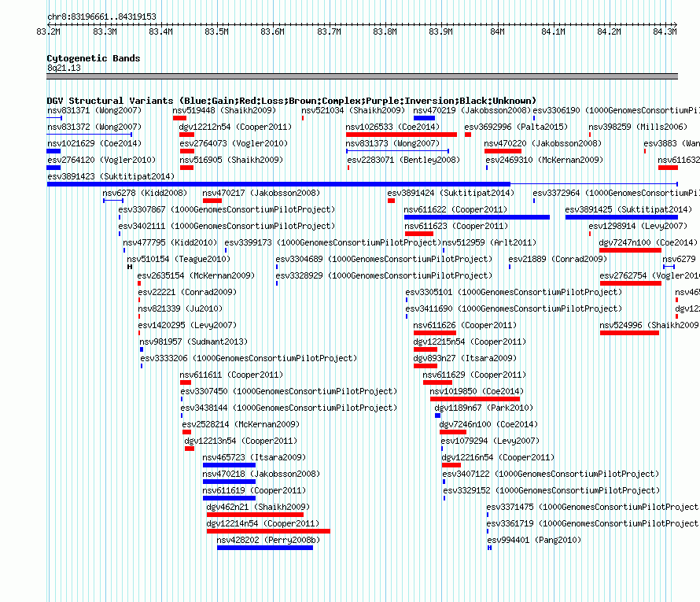Select the nsv611611 (Cooper2011) label

pos(231,375)
